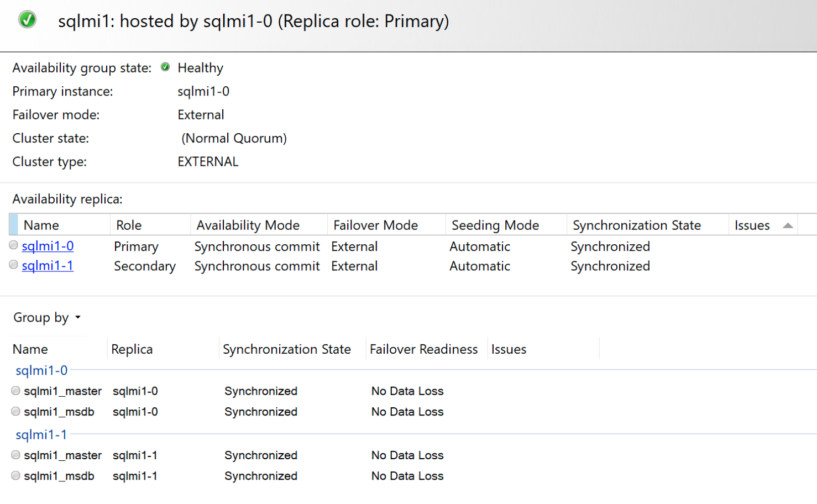Click status icon beside sqlmi1-1 replica link
This screenshot has width=817, height=504.
(x=13, y=265)
